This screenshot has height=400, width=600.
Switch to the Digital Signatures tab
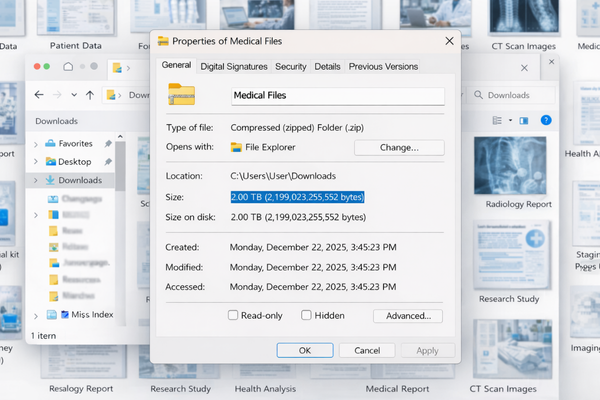coord(233,67)
